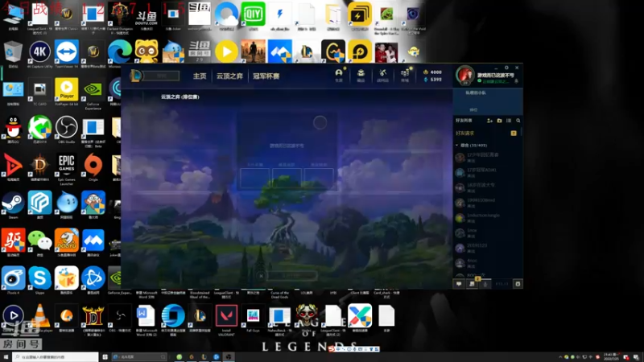This screenshot has width=644, height=362.
Task: Open the missions icon with yellow badge
Action: [x=473, y=283]
